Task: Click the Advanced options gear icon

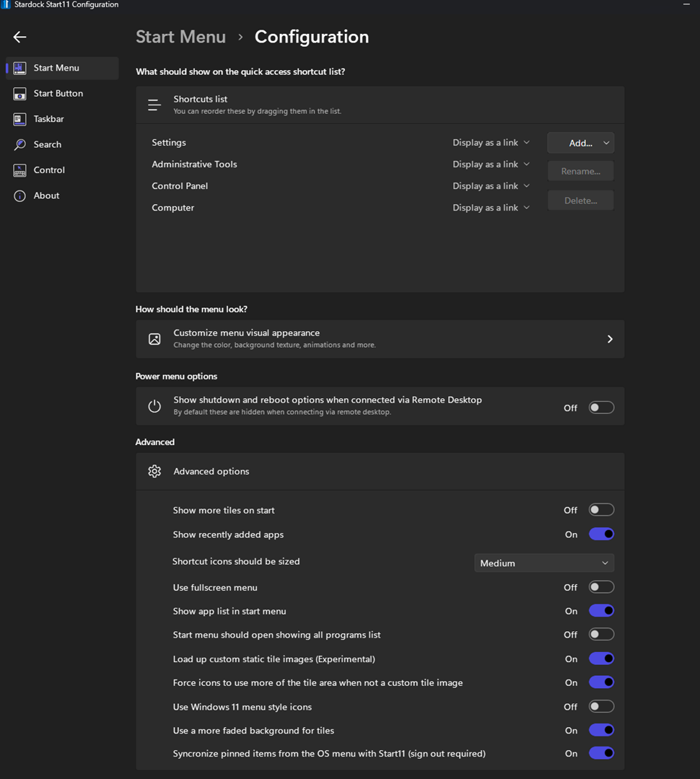Action: click(x=154, y=472)
